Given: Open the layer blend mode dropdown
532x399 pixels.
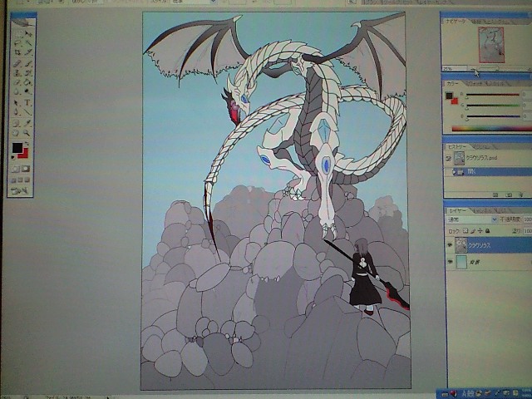Looking at the screenshot, I should [x=470, y=220].
